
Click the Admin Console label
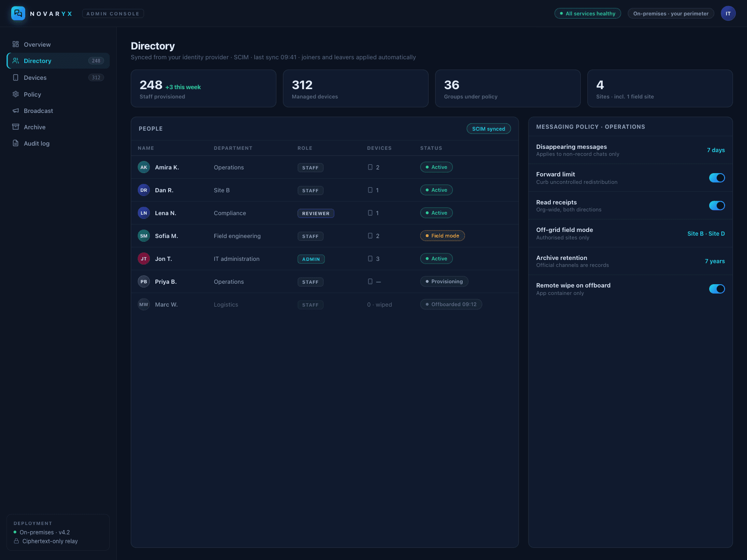tap(113, 14)
